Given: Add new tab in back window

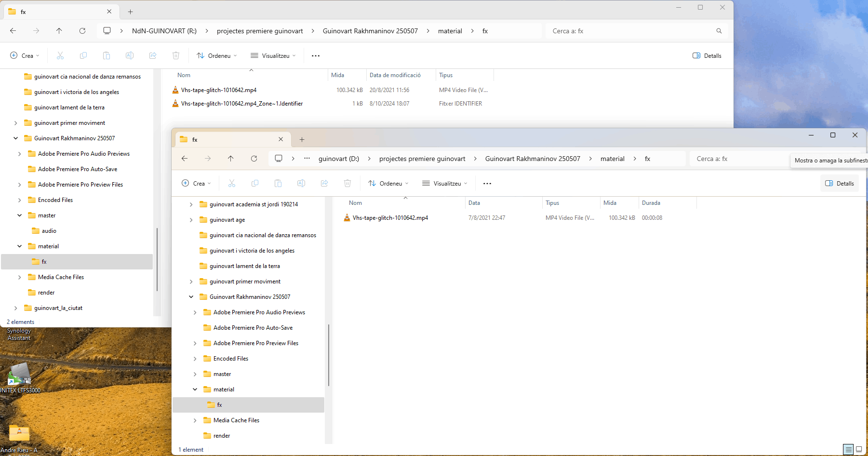Looking at the screenshot, I should 130,12.
